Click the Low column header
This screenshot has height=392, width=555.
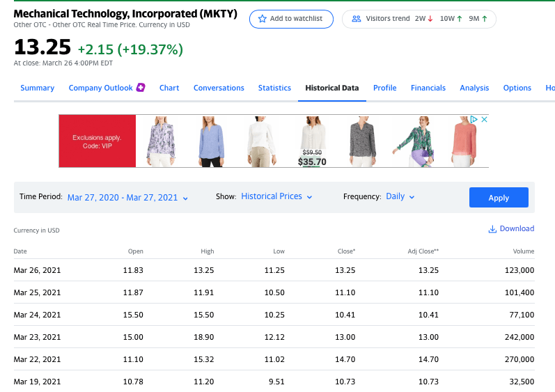click(x=279, y=251)
